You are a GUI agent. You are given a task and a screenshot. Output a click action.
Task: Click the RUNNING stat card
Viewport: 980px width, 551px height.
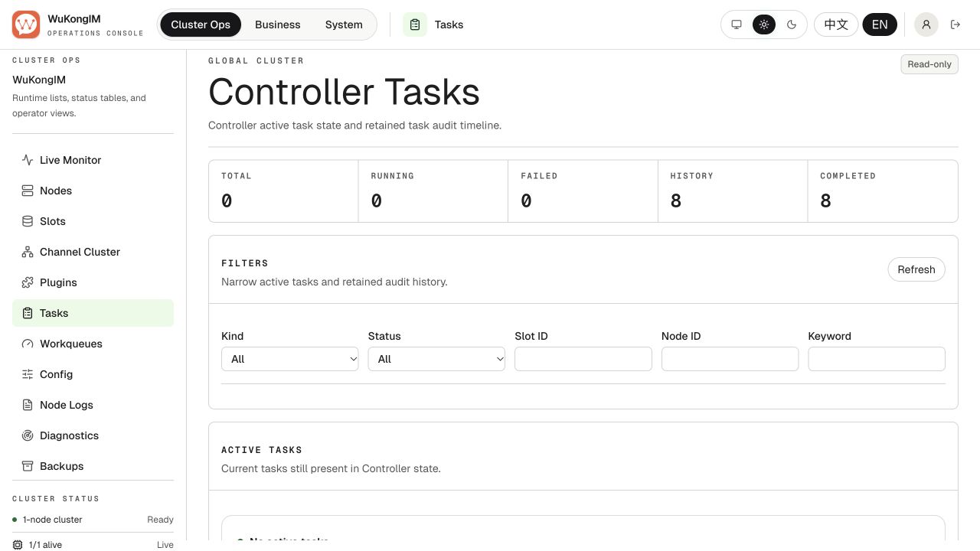(433, 191)
